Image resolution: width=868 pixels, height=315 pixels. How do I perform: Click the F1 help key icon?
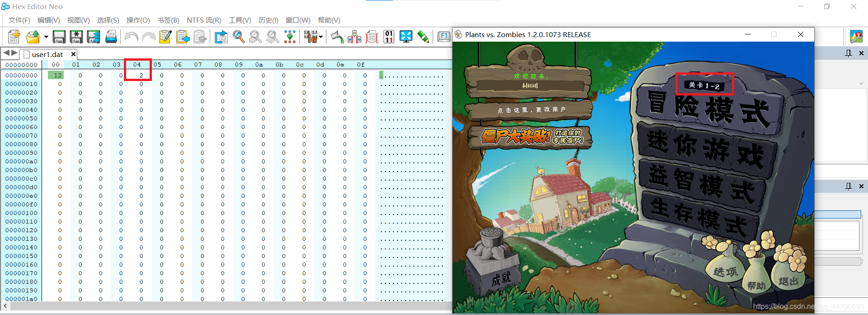coord(444,37)
